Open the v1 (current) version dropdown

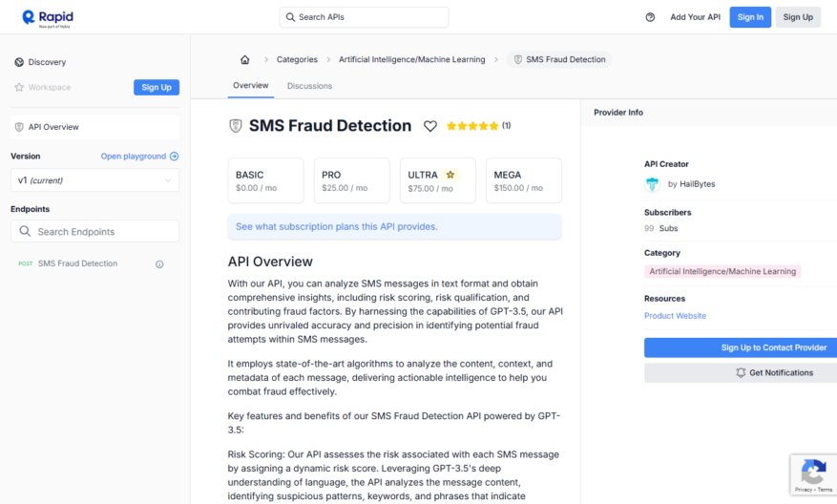click(95, 180)
